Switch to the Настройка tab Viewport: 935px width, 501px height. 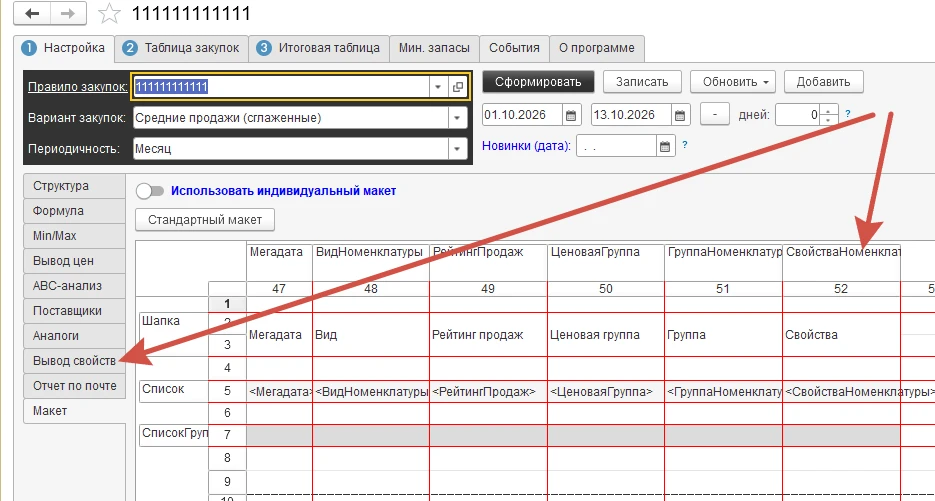(64, 48)
